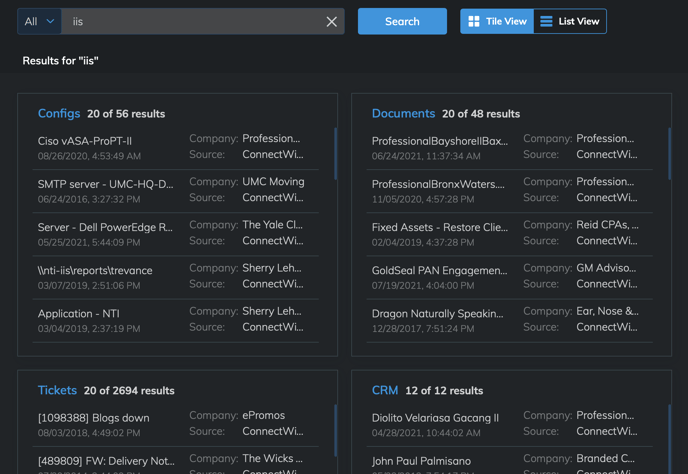Switch to List View
This screenshot has height=474, width=688.
(x=570, y=21)
